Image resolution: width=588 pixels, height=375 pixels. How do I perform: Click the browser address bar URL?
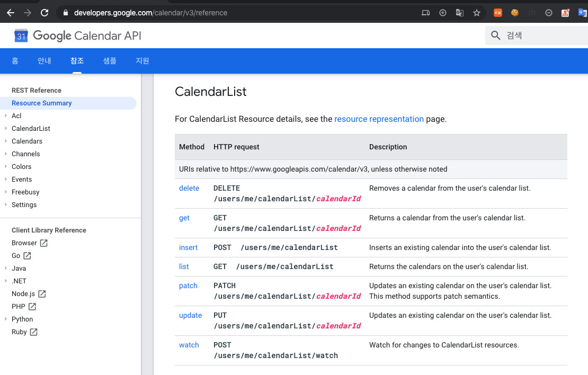pyautogui.click(x=151, y=13)
